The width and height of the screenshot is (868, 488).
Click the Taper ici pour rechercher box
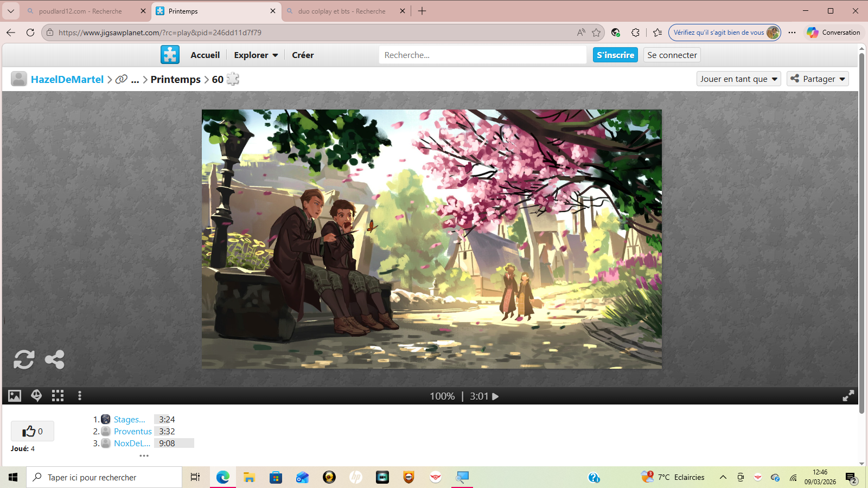tap(104, 477)
